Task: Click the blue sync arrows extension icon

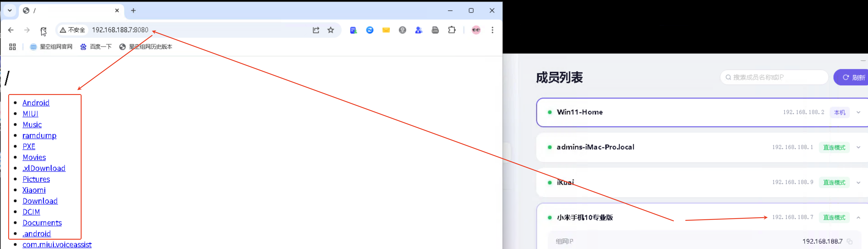Action: pyautogui.click(x=370, y=30)
